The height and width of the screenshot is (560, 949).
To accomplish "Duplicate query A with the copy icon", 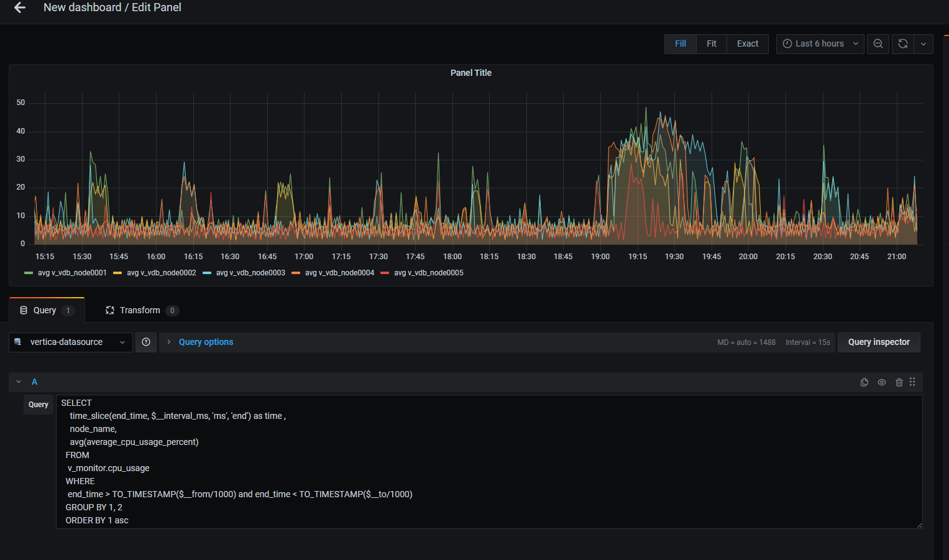I will coord(864,382).
